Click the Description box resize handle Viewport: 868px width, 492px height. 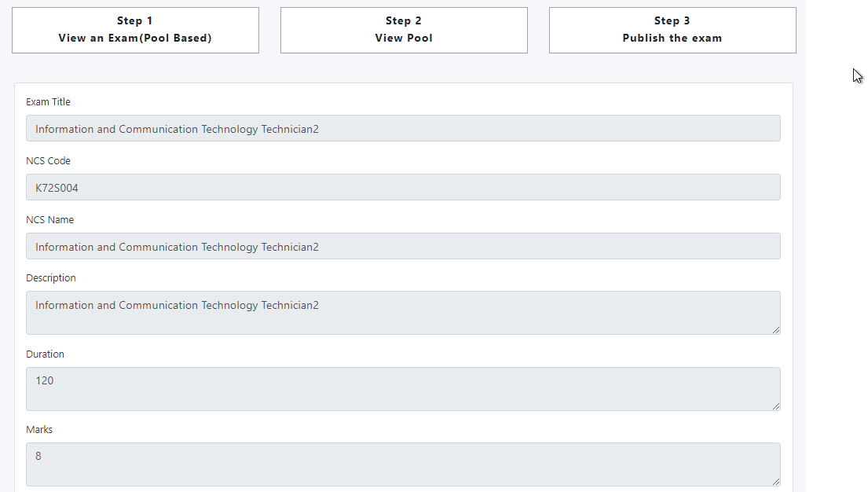tap(776, 330)
